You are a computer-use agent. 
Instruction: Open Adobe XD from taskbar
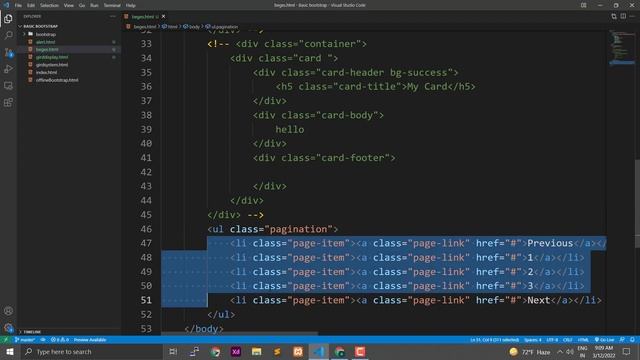(236, 351)
